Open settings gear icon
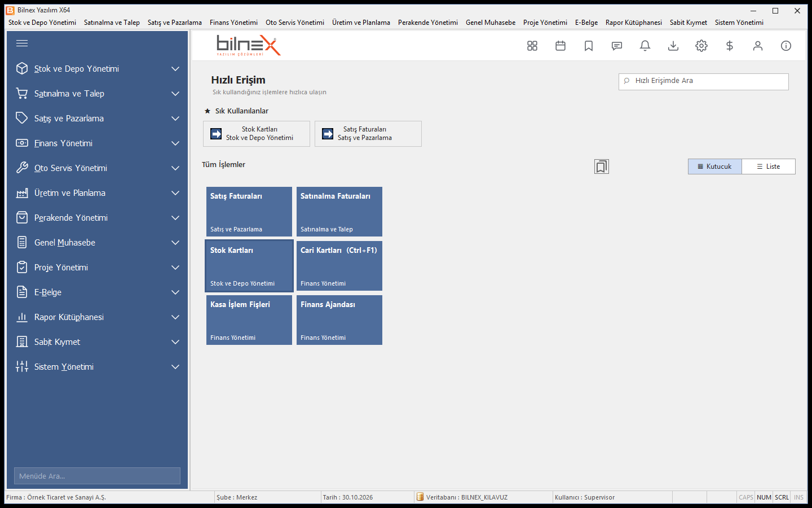This screenshot has width=812, height=508. (x=701, y=46)
